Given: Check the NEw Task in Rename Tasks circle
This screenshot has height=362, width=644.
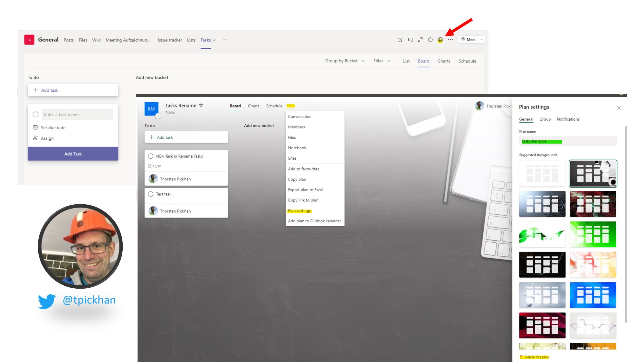Looking at the screenshot, I should tap(150, 156).
